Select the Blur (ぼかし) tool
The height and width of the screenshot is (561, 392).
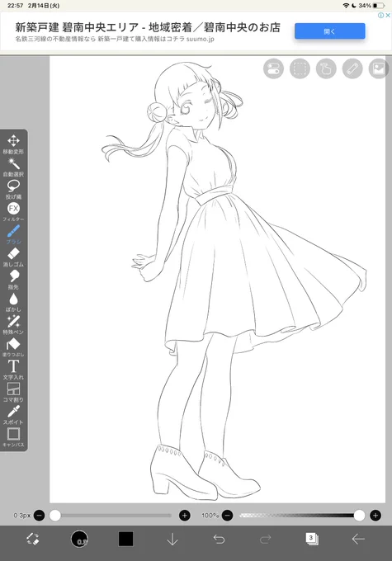13,302
